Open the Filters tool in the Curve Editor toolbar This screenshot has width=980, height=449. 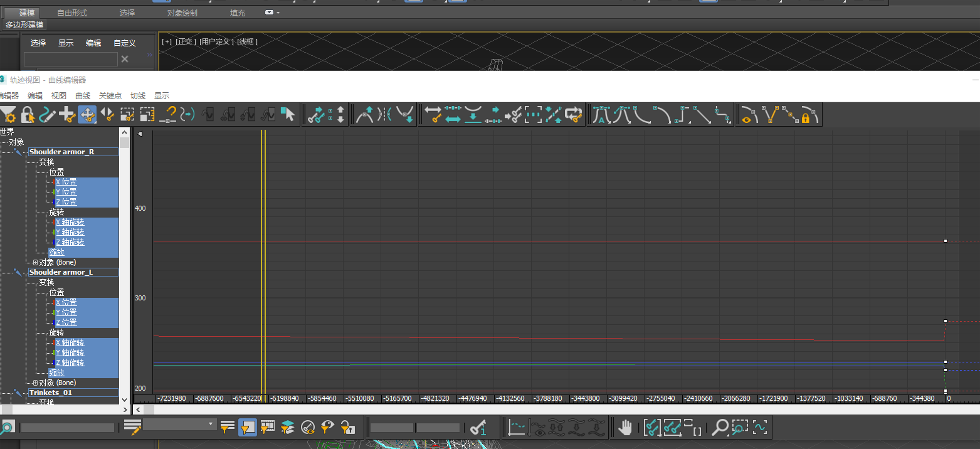point(8,115)
